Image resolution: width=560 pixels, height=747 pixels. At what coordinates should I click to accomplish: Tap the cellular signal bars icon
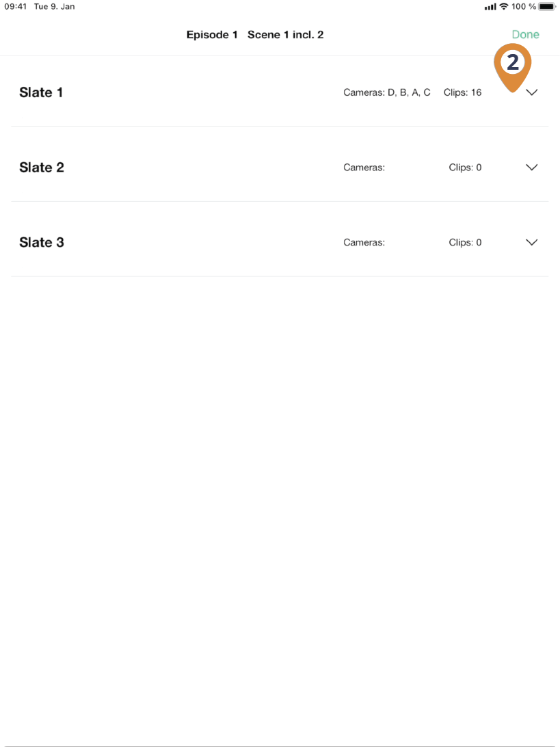pyautogui.click(x=490, y=7)
